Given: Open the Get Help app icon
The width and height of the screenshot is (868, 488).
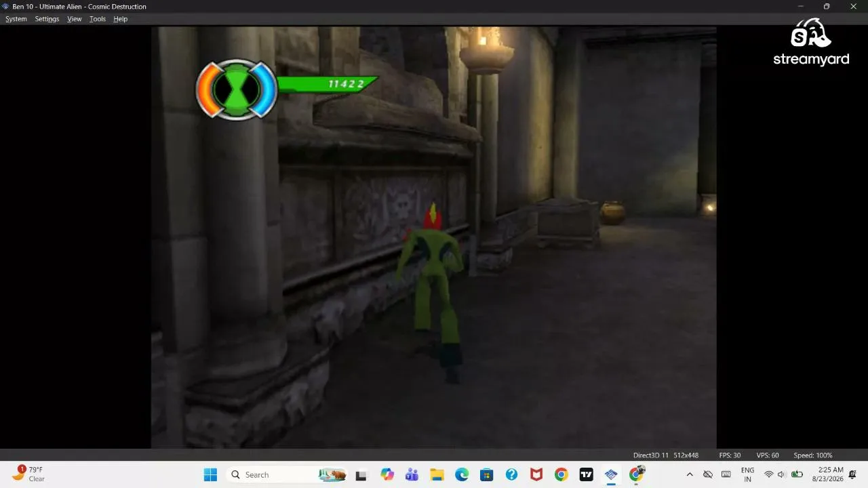Looking at the screenshot, I should click(x=511, y=474).
